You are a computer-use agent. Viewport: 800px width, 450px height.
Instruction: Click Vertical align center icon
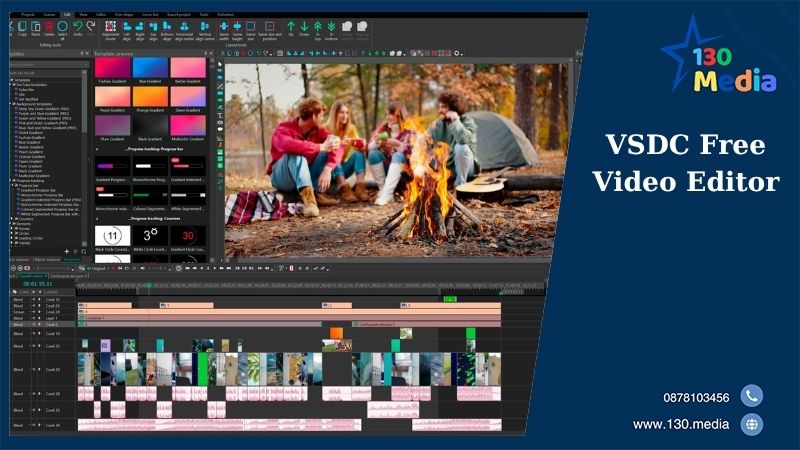tap(205, 26)
